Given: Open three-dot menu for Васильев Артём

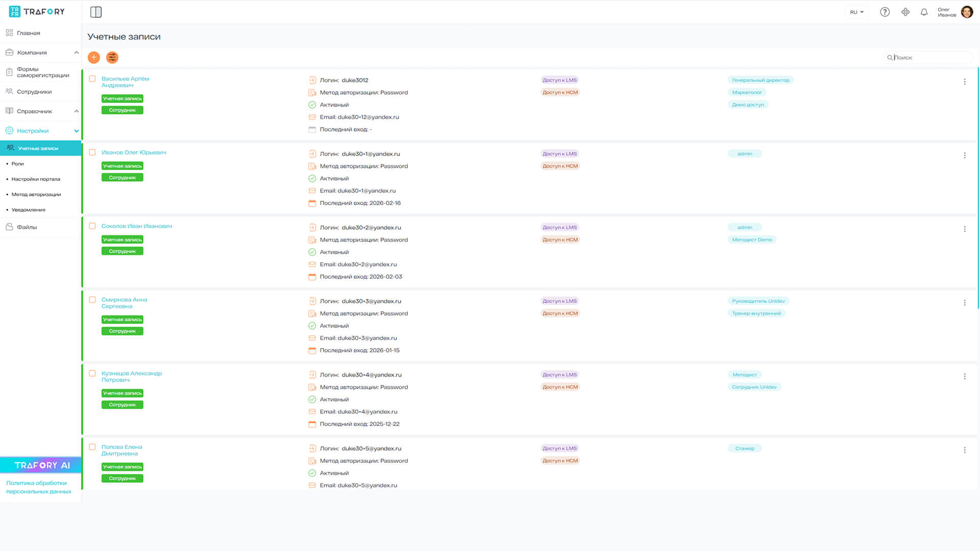Looking at the screenshot, I should (964, 82).
